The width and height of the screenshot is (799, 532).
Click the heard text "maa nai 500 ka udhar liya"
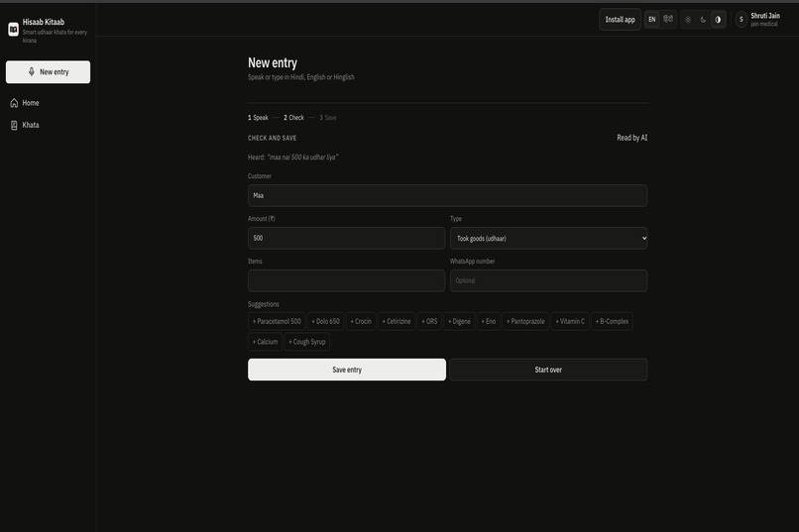click(302, 157)
